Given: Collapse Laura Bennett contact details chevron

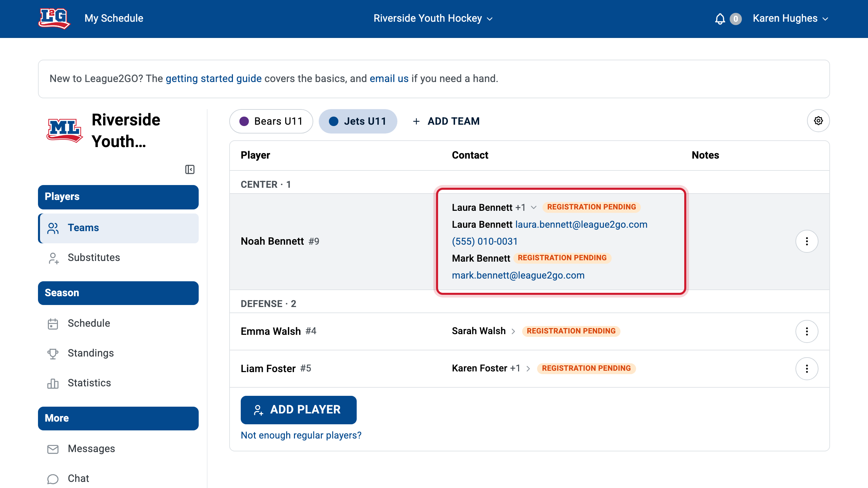Looking at the screenshot, I should tap(533, 207).
